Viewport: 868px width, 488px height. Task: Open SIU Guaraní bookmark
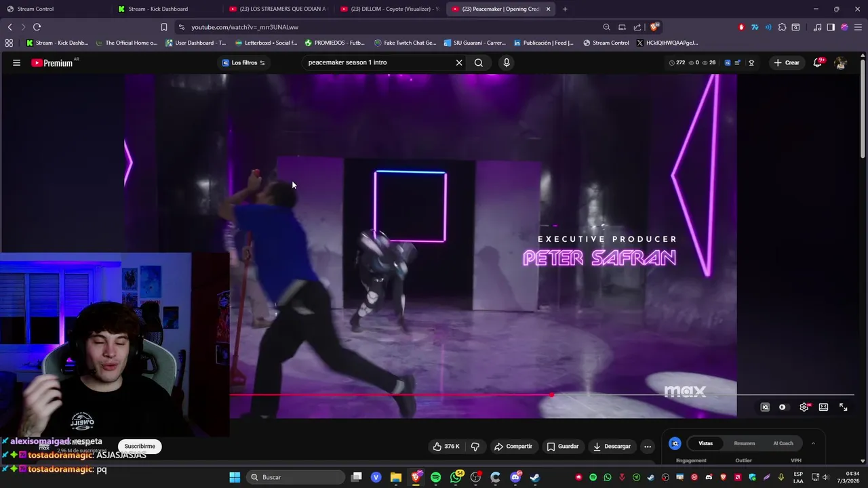click(x=475, y=43)
